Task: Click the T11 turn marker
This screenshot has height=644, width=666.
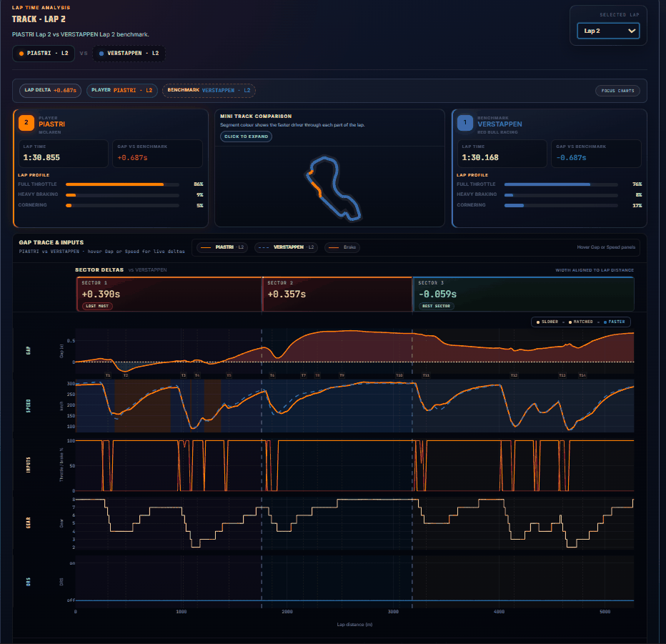Action: point(426,375)
